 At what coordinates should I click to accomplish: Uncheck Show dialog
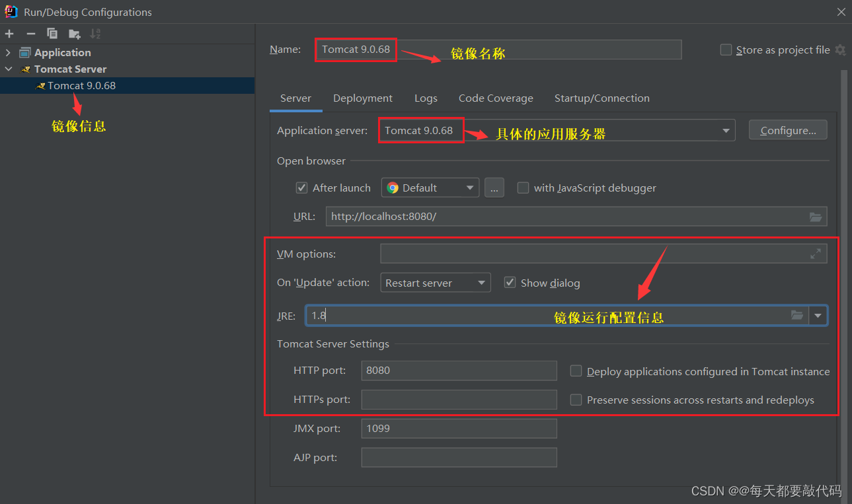(x=510, y=283)
